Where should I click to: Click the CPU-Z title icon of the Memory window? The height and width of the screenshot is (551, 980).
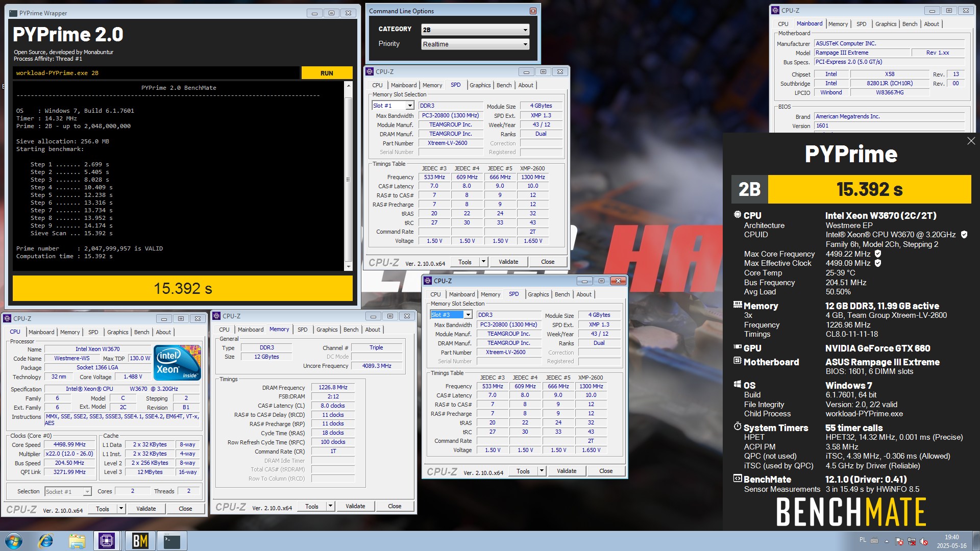pyautogui.click(x=216, y=316)
